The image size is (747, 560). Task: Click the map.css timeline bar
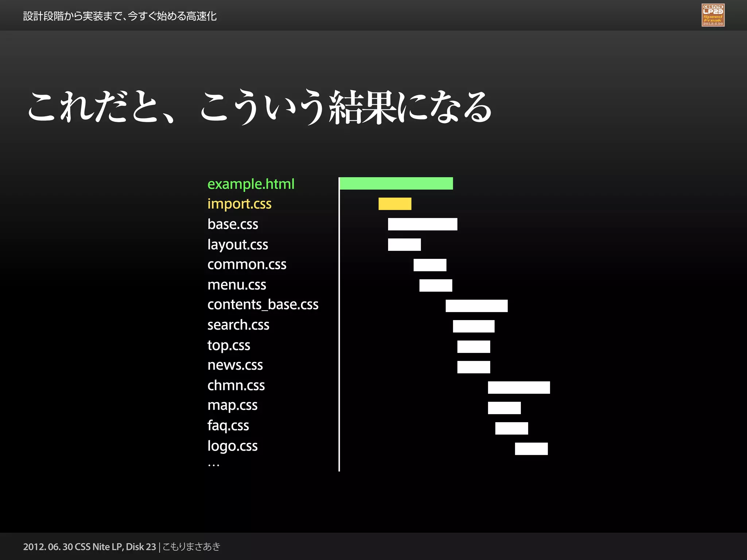(x=504, y=408)
